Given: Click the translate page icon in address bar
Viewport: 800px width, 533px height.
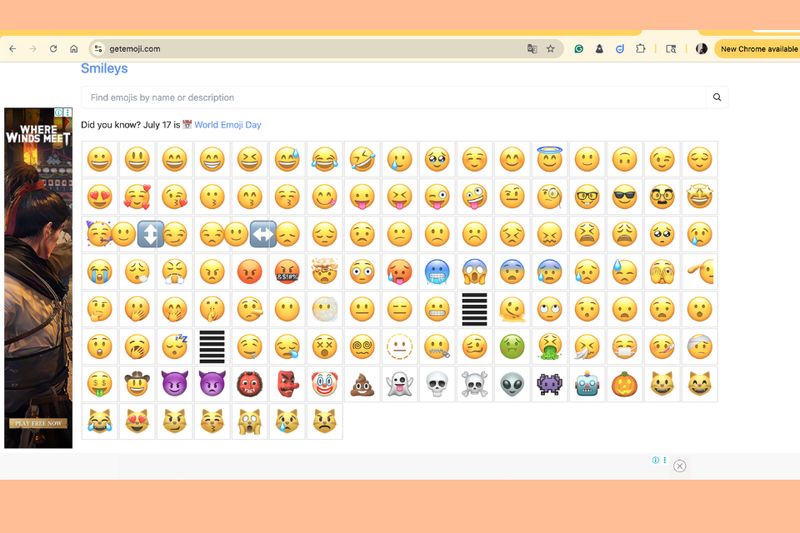Looking at the screenshot, I should click(x=532, y=49).
